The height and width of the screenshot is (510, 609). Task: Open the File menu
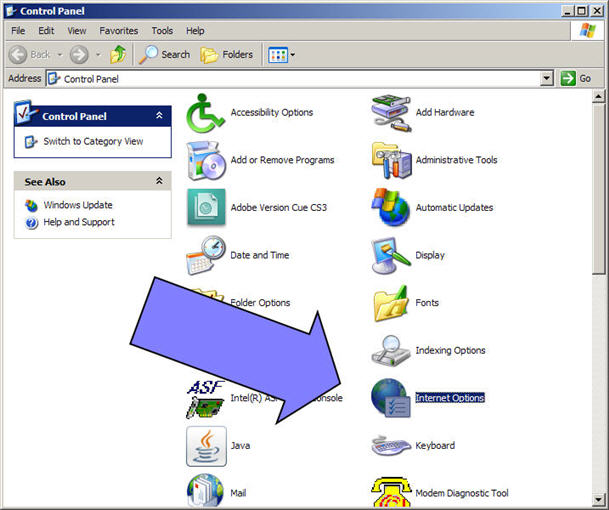coord(18,31)
